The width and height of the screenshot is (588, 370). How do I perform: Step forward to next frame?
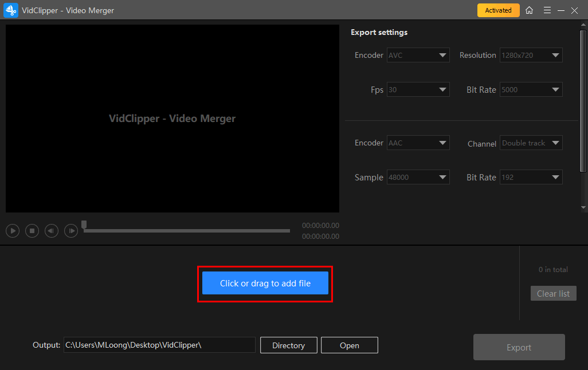tap(71, 231)
